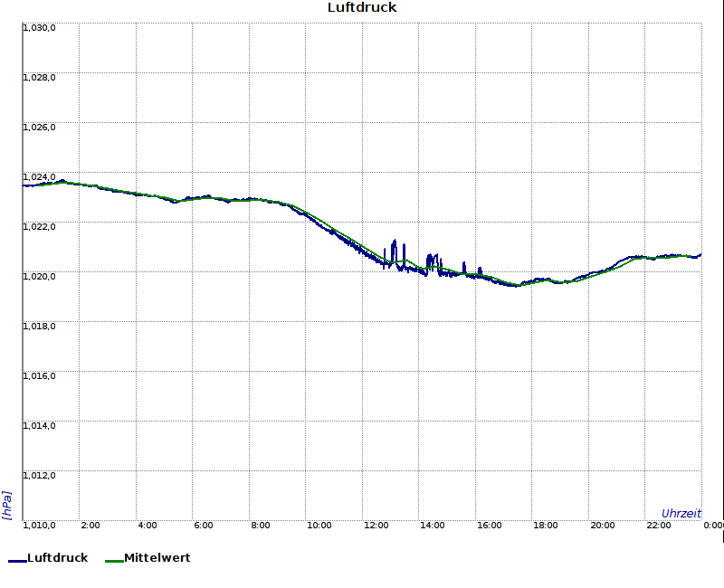The height and width of the screenshot is (588, 724).
Task: Click the 22:00 time tick label
Action: tap(659, 526)
